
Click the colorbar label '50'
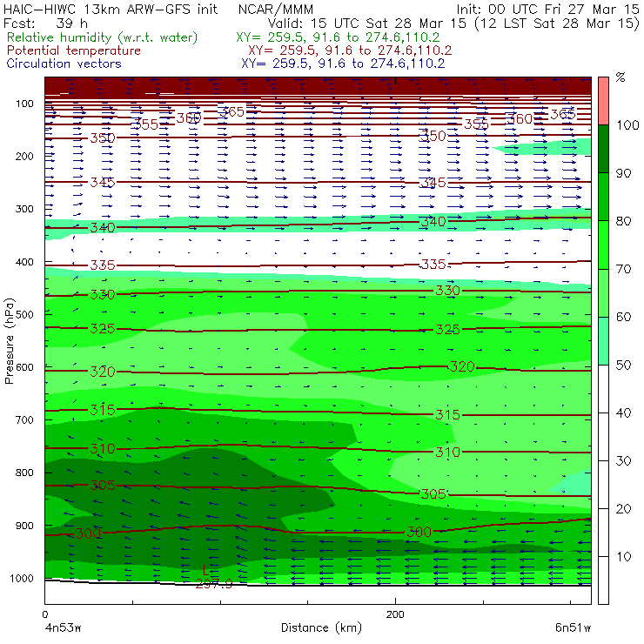pyautogui.click(x=623, y=366)
